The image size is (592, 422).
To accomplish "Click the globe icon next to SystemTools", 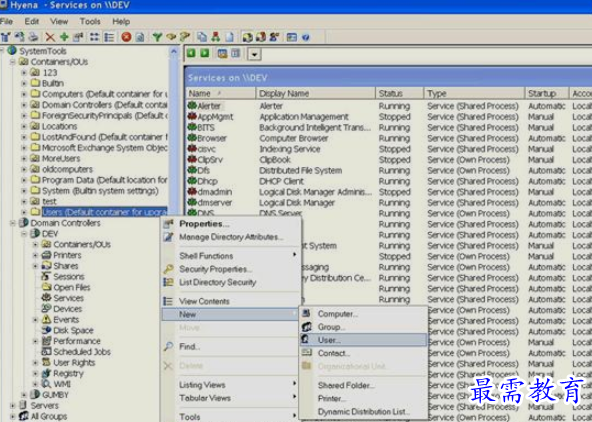I will click(12, 50).
